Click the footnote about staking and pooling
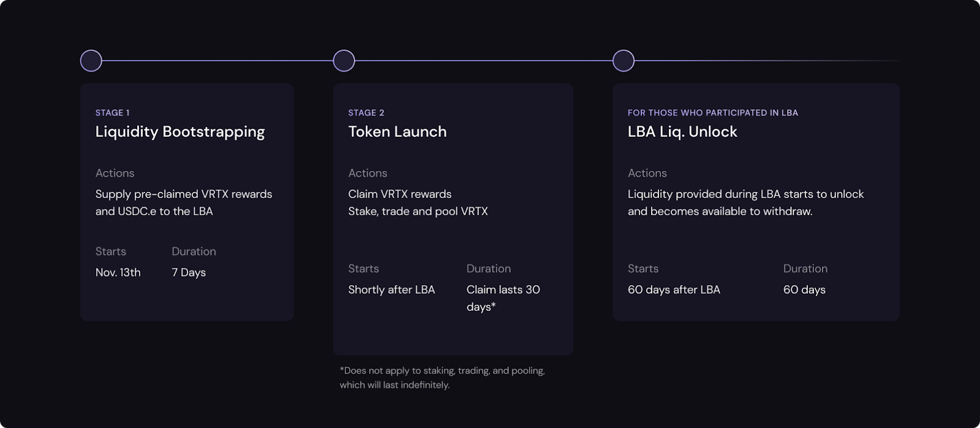980x428 pixels. pyautogui.click(x=442, y=378)
